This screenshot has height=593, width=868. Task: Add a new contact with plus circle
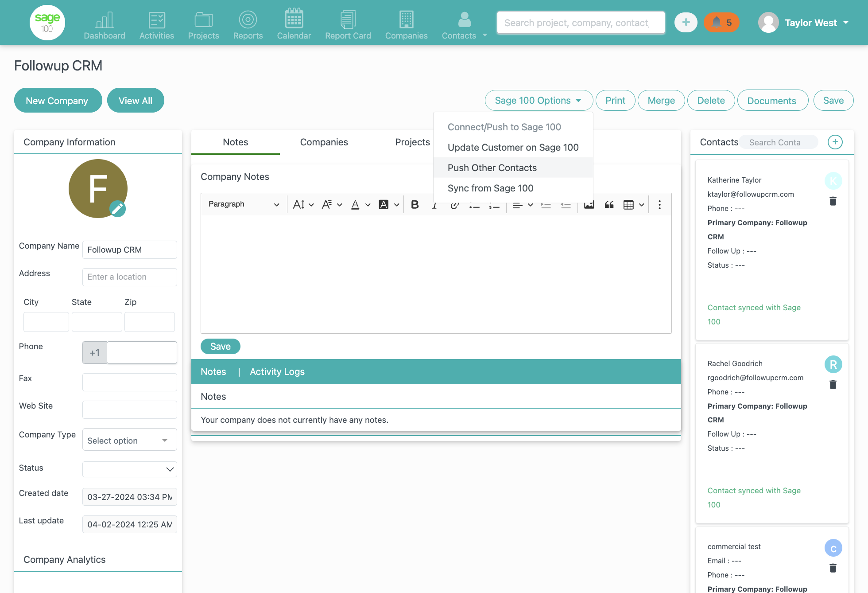[x=835, y=142]
